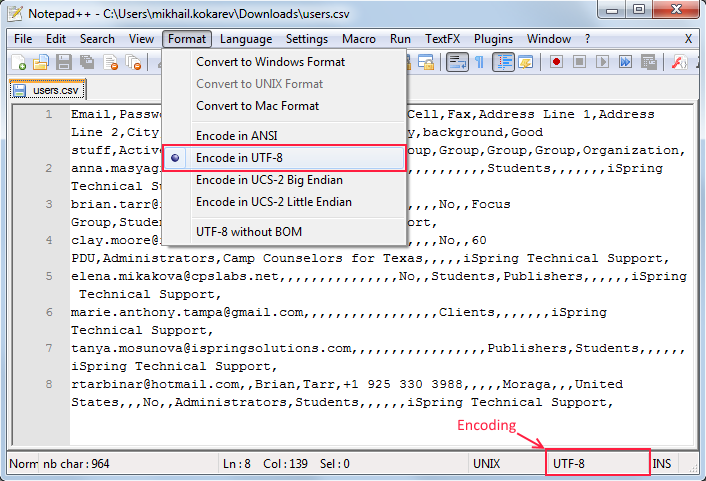The height and width of the screenshot is (481, 706).
Task: Select Encode in UCS-2 Little Endian
Action: (x=285, y=202)
